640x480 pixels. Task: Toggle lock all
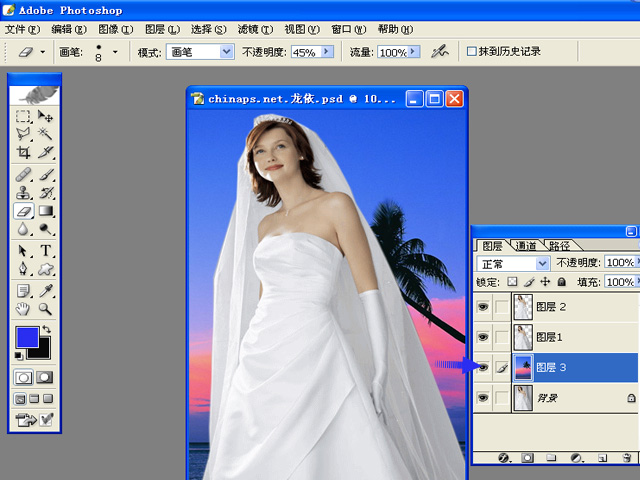[x=562, y=282]
